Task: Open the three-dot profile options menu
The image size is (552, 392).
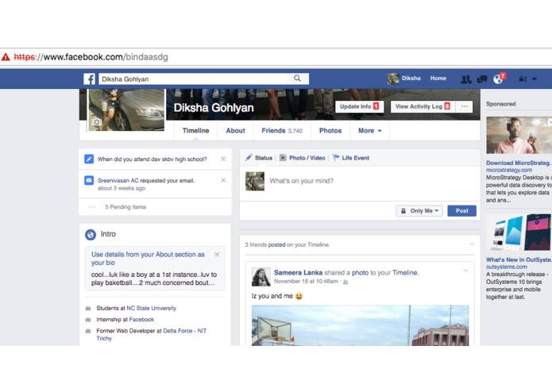Action: [x=465, y=106]
